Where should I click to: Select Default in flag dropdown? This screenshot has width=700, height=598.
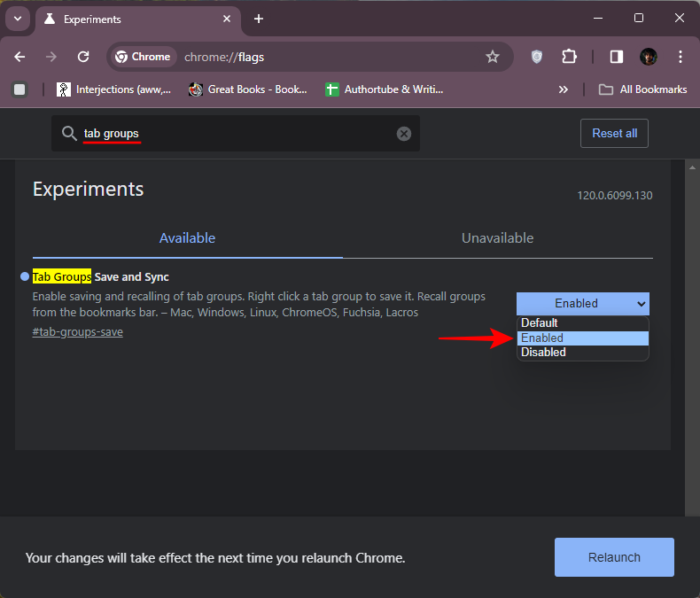(582, 322)
